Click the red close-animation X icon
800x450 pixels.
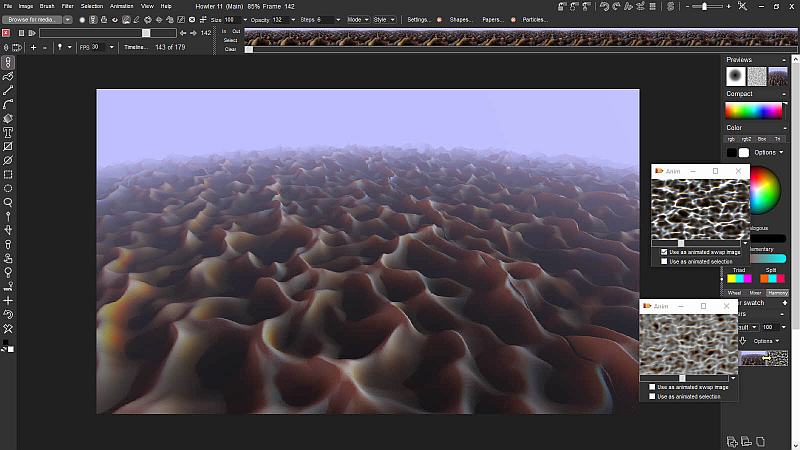click(7, 33)
